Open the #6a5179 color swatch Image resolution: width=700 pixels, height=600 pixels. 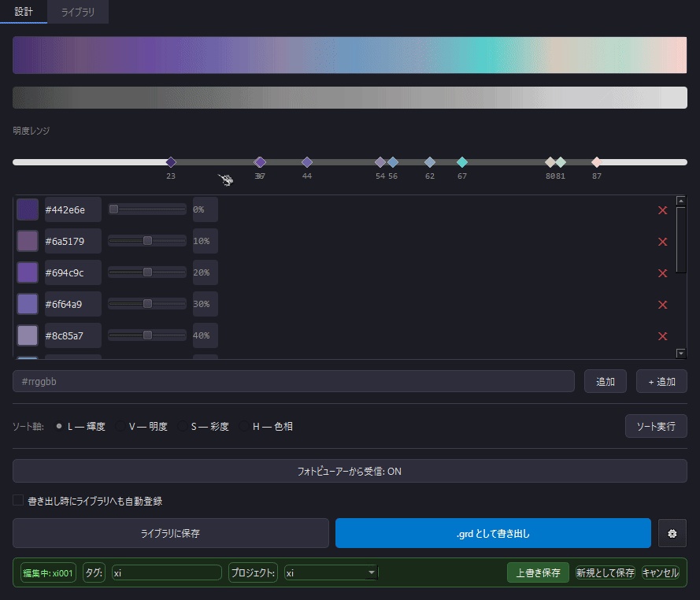(28, 241)
